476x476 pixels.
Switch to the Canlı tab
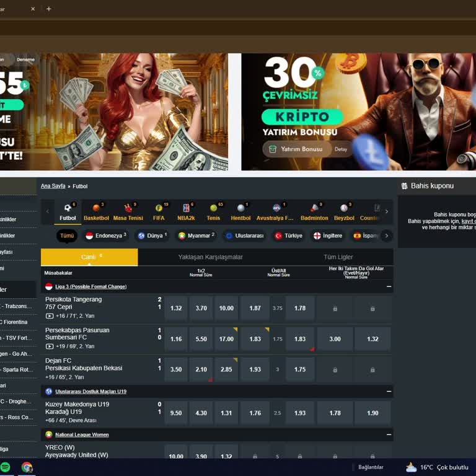pyautogui.click(x=89, y=257)
